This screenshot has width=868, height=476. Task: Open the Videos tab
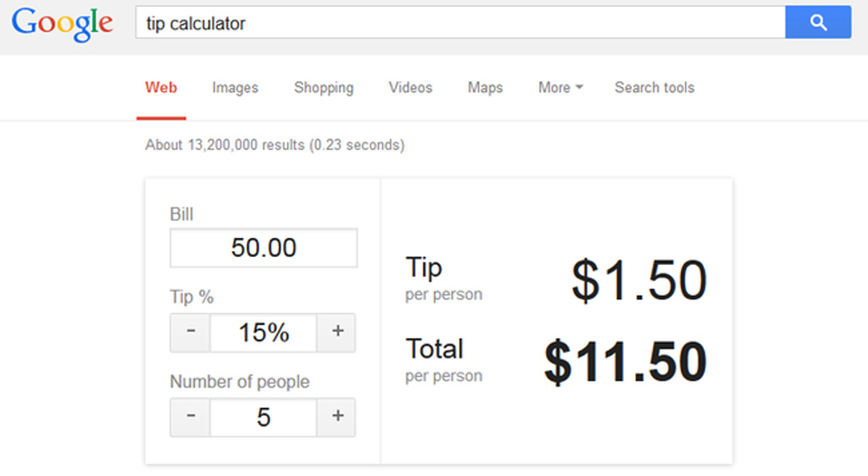coord(411,88)
